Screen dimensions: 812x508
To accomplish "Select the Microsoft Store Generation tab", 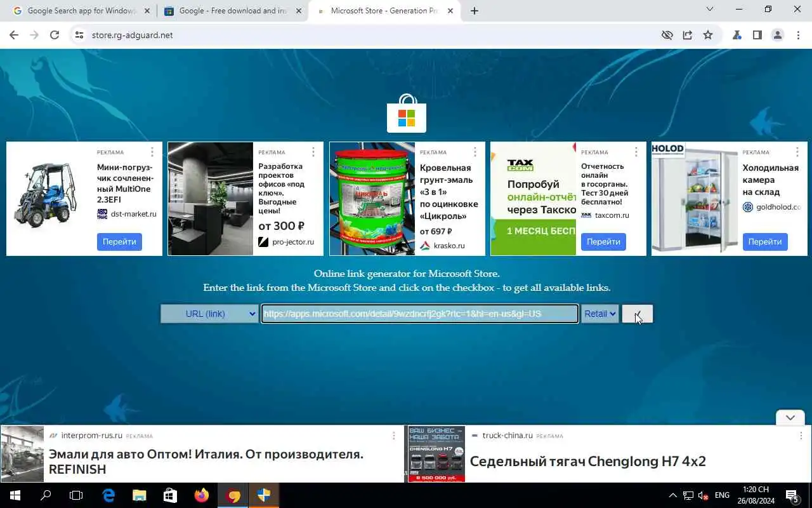I will pyautogui.click(x=384, y=11).
